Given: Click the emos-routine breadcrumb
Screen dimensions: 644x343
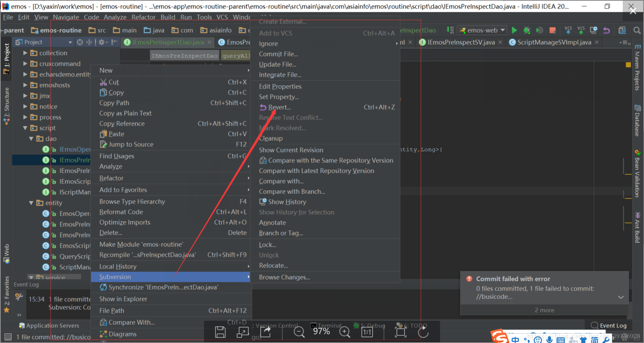Looking at the screenshot, I should [x=56, y=30].
